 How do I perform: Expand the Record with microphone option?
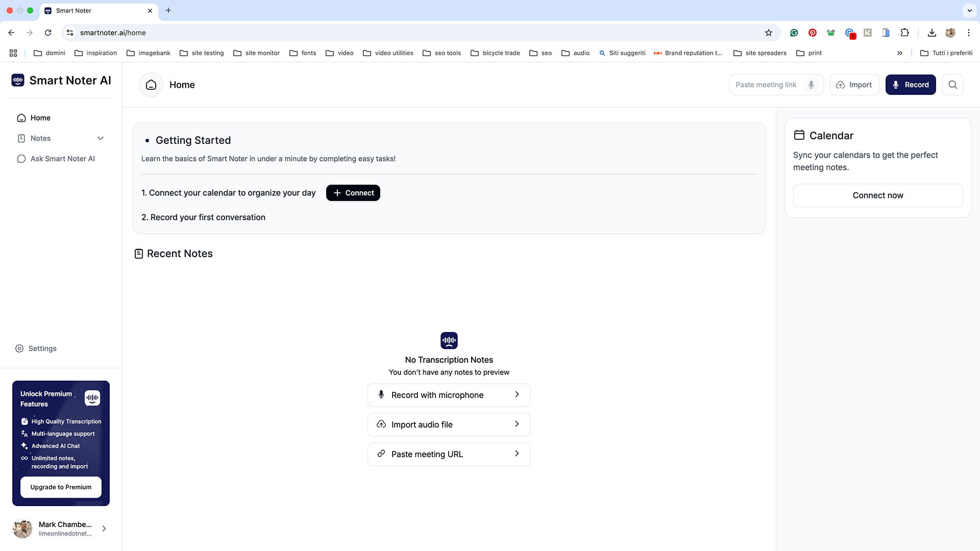517,394
